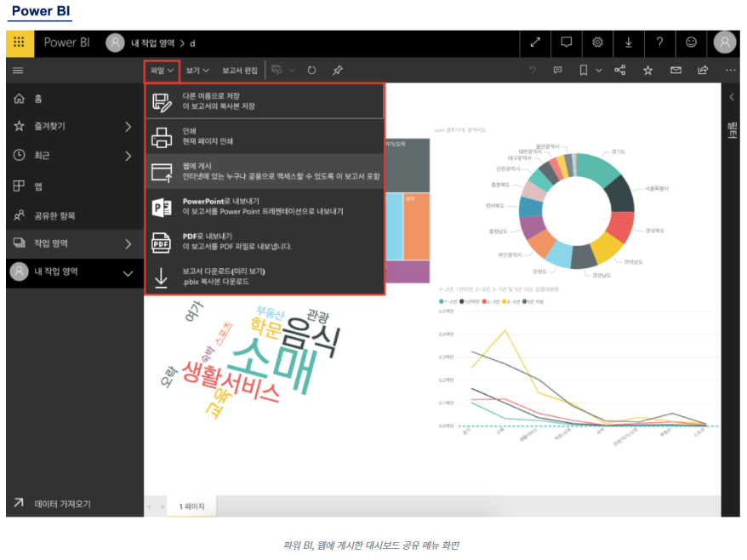The width and height of the screenshot is (747, 560).
Task: Expand the 최근 chevron
Action: point(128,156)
